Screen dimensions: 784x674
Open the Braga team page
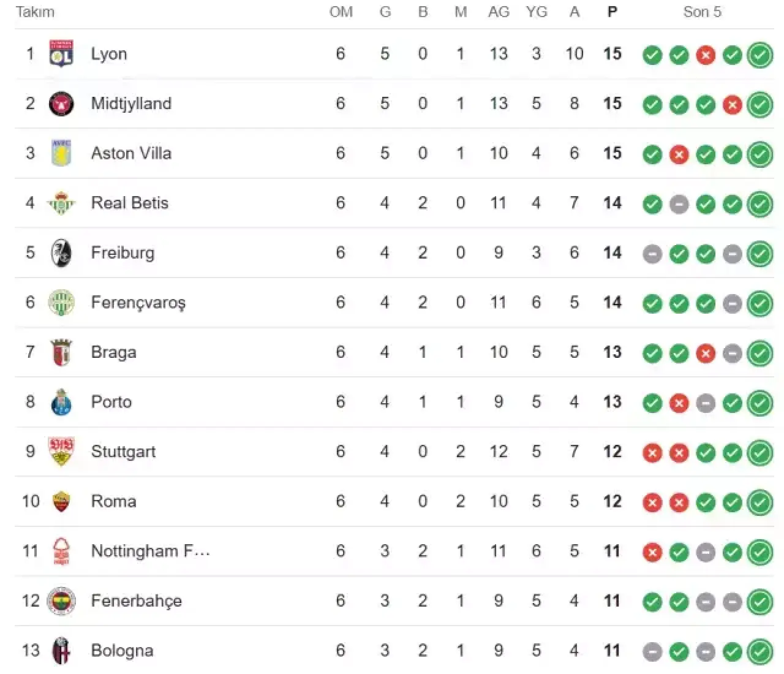[114, 352]
